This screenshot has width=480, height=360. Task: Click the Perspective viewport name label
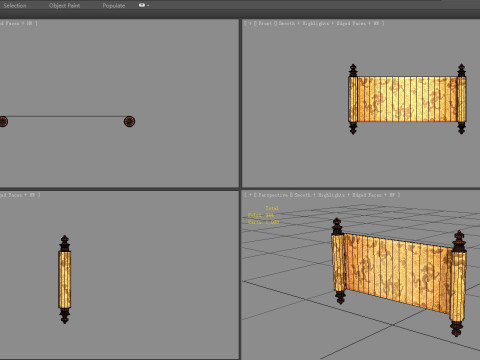click(x=273, y=195)
